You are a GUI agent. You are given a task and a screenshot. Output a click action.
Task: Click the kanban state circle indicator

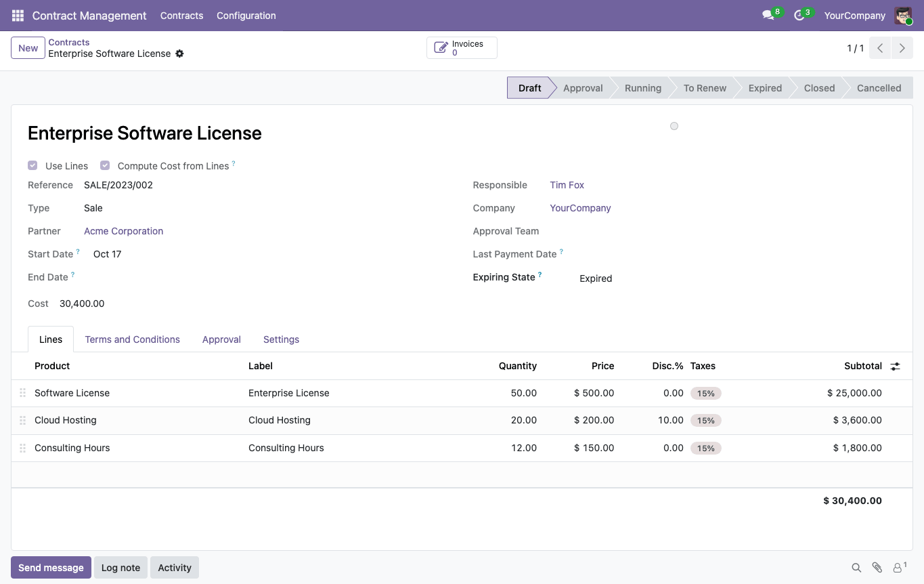click(x=674, y=126)
